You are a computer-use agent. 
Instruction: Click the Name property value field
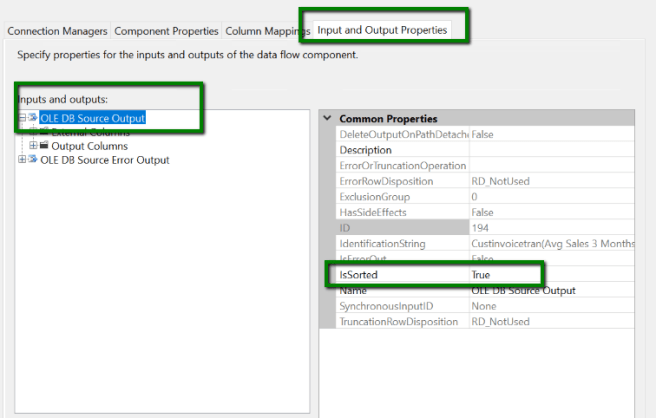pyautogui.click(x=550, y=290)
